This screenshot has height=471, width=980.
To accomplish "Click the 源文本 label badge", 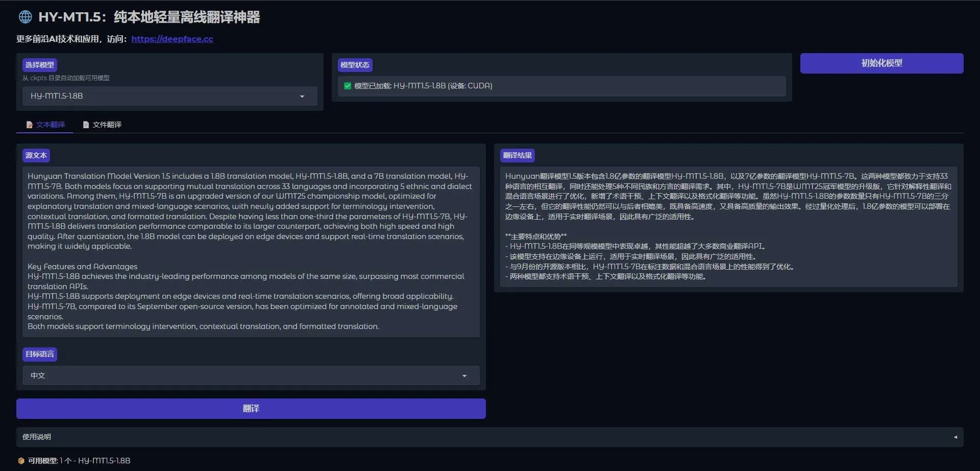I will point(36,155).
